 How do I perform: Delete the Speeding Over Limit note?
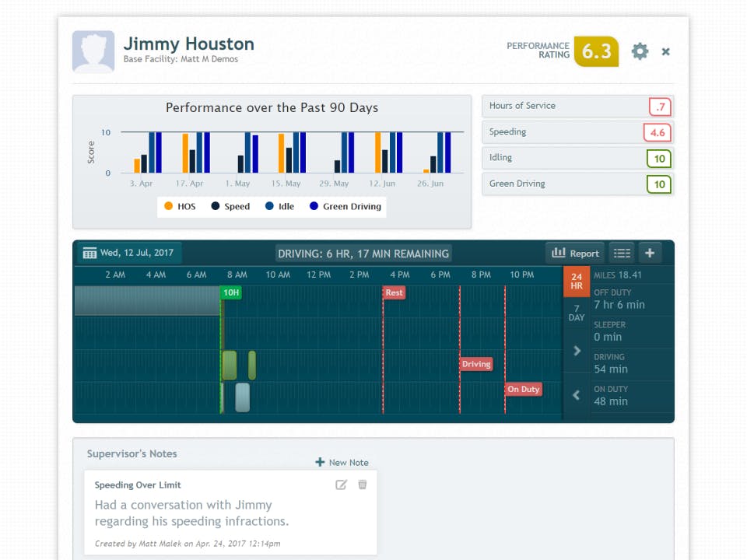point(363,485)
